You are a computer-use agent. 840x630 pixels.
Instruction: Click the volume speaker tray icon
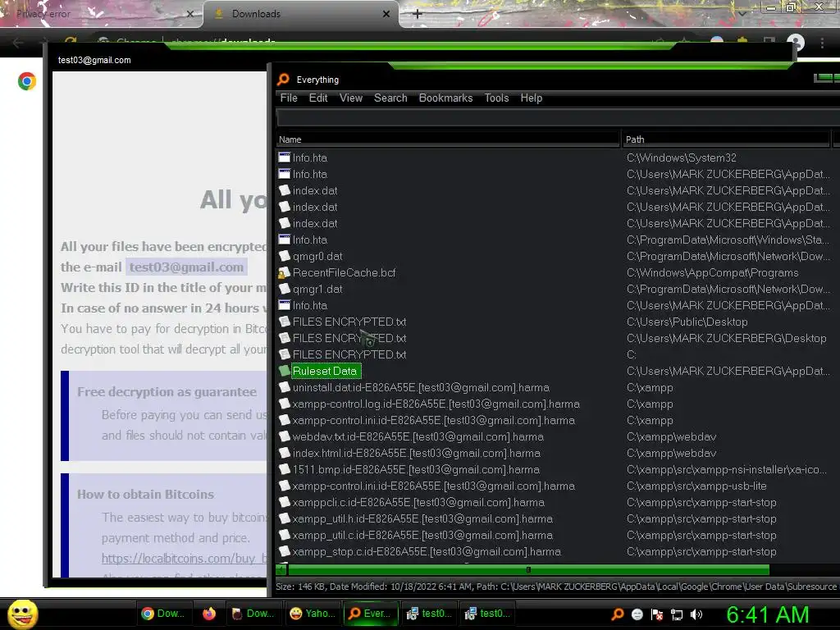tap(696, 614)
